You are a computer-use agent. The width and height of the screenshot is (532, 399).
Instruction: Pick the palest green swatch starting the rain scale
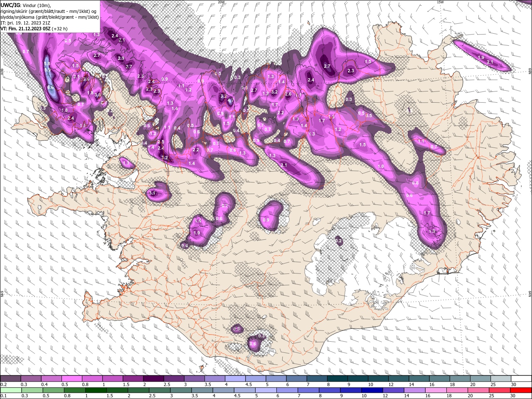point(11,390)
